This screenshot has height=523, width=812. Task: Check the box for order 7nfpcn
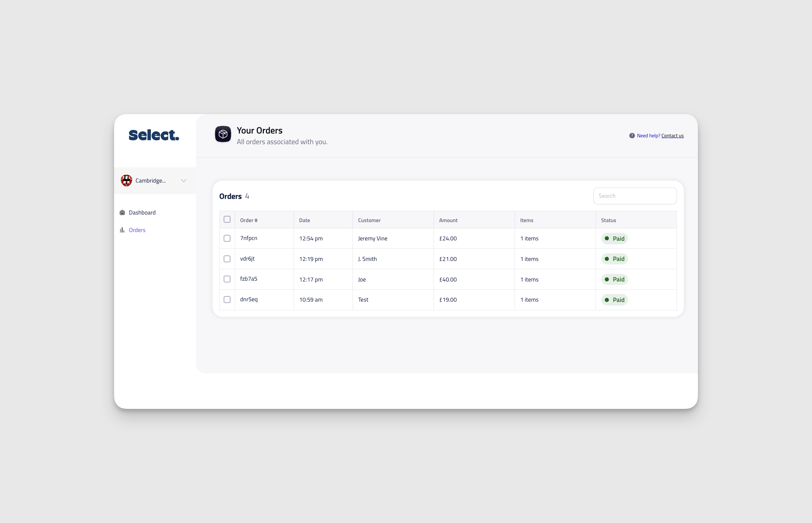(227, 238)
